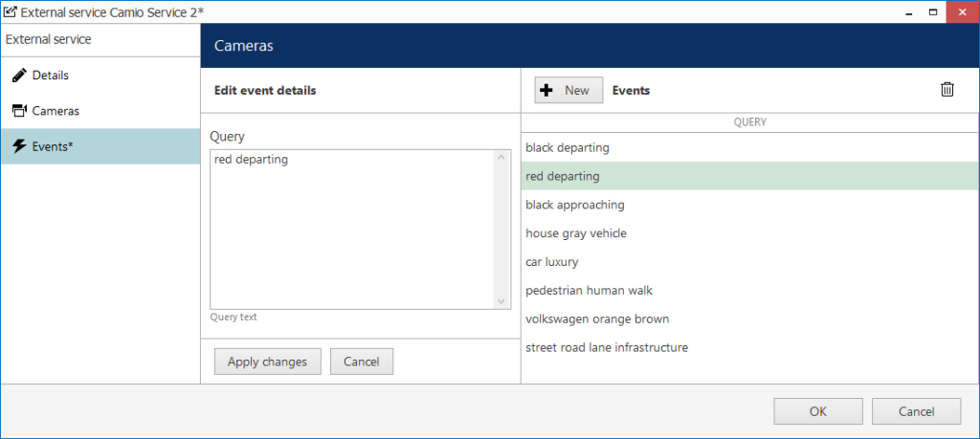
Task: Sort by the QUERY column header
Action: (x=750, y=122)
